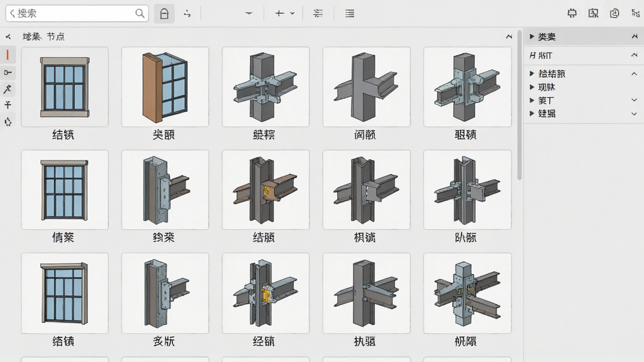This screenshot has height=362, width=644.
Task: Switch to list view using the lines icon
Action: coord(350,14)
